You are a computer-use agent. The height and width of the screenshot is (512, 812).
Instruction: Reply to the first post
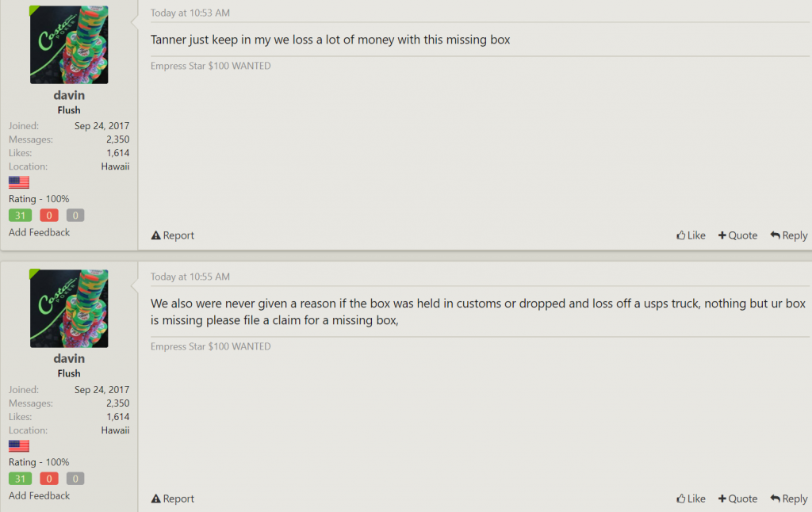(x=789, y=235)
